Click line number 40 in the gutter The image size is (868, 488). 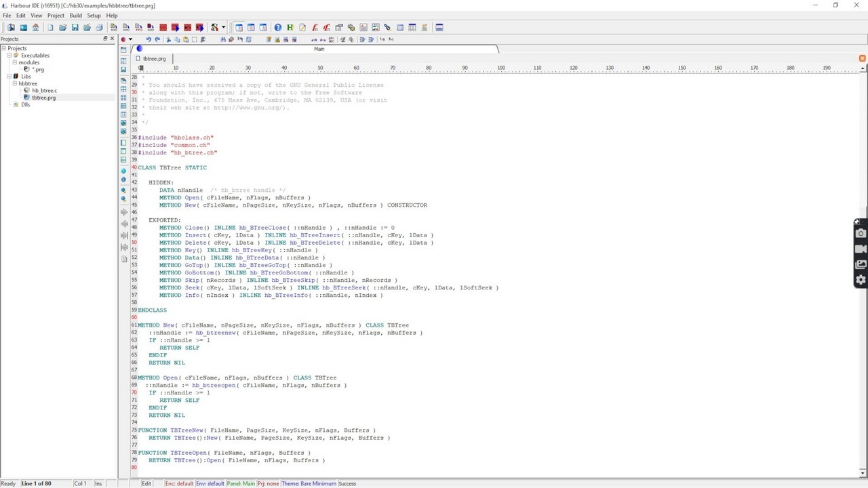[x=134, y=167]
